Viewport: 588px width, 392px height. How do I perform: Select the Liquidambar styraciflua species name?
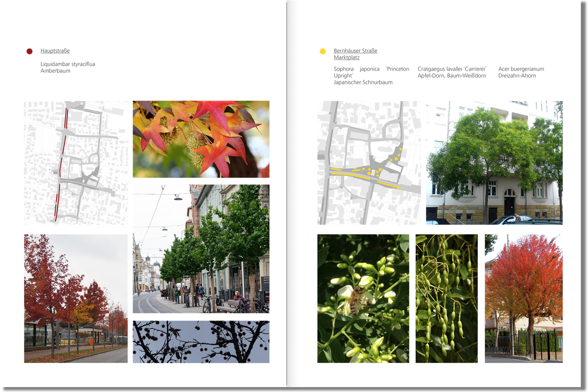(x=68, y=64)
